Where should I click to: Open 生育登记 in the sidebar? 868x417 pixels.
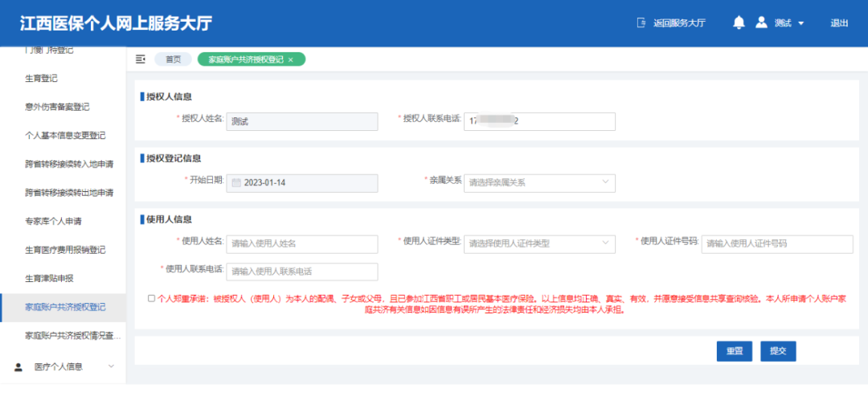(x=42, y=79)
